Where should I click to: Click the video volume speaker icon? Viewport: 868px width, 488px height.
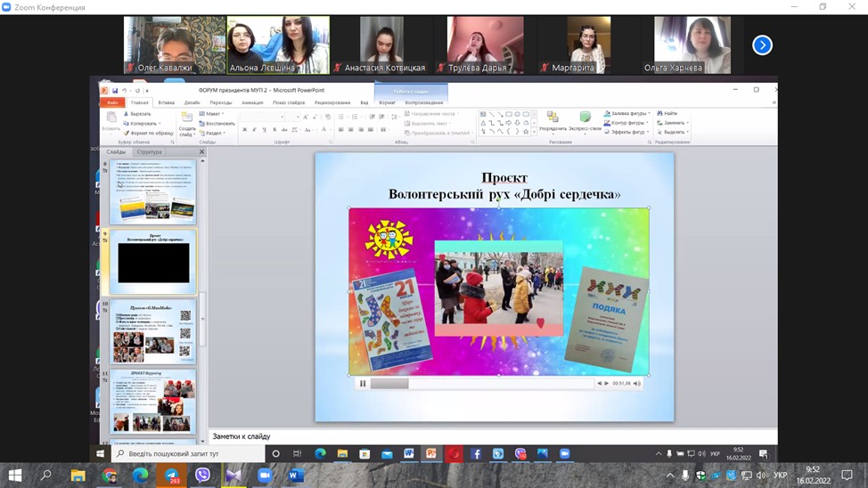(x=637, y=384)
